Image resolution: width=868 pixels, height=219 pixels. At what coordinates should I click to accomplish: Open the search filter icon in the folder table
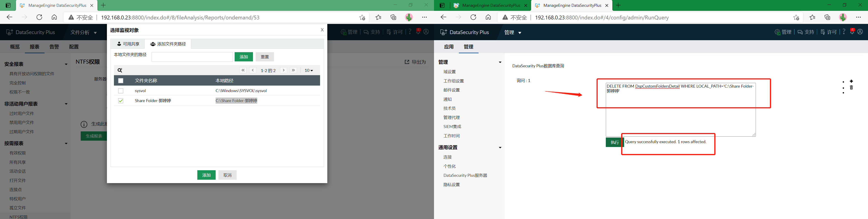(120, 70)
